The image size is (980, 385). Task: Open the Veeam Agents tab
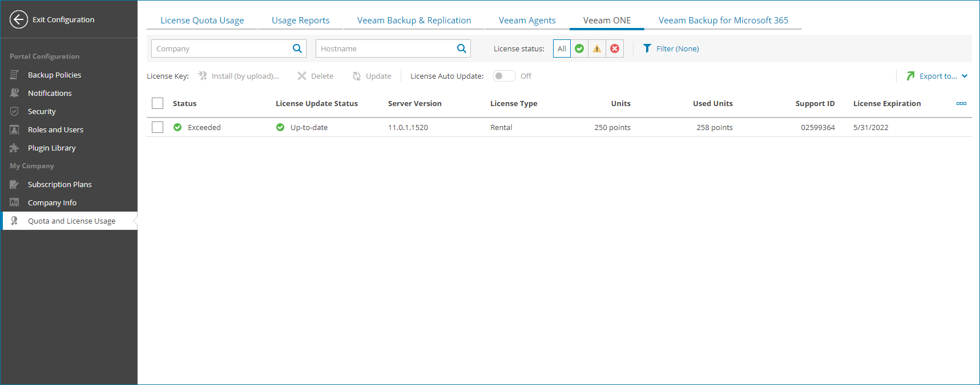click(527, 21)
